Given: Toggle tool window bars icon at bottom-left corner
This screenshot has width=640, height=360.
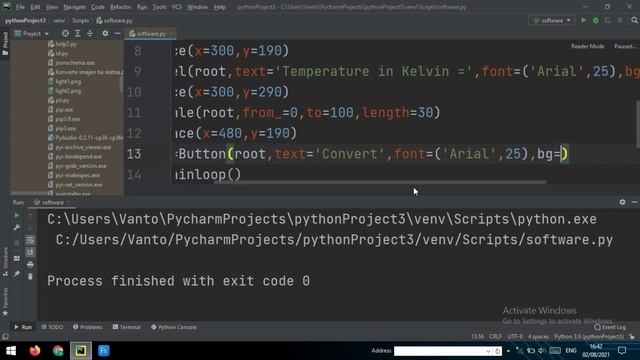Looking at the screenshot, I should (5, 337).
